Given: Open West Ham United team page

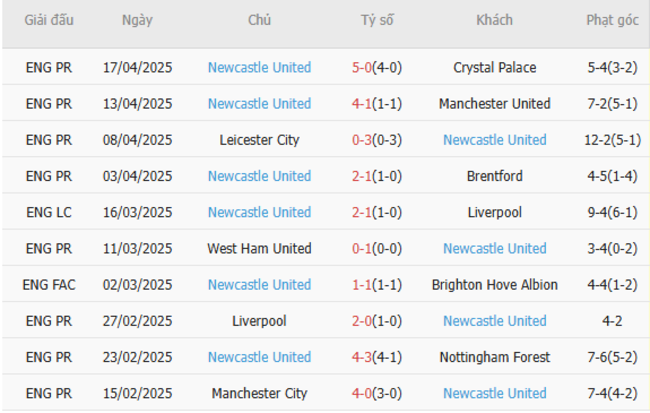Looking at the screenshot, I should coord(259,248).
